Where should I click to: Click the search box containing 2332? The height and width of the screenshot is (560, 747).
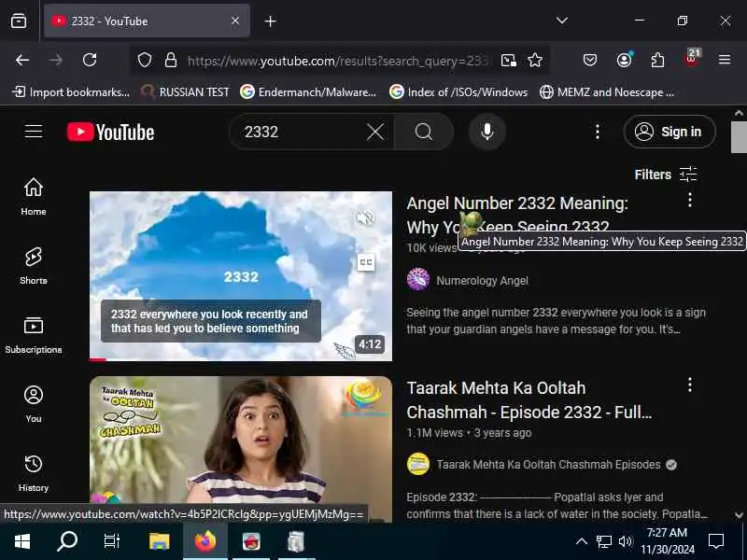(x=300, y=132)
